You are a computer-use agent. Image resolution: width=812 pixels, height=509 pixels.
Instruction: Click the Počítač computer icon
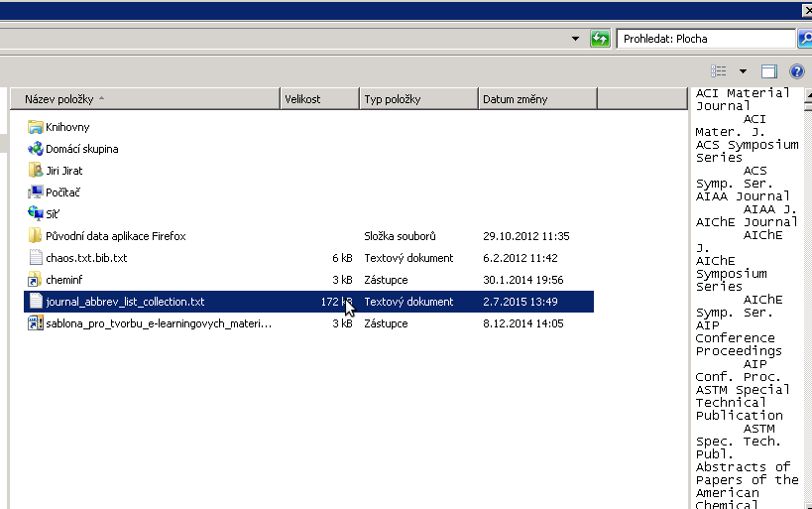click(x=36, y=192)
